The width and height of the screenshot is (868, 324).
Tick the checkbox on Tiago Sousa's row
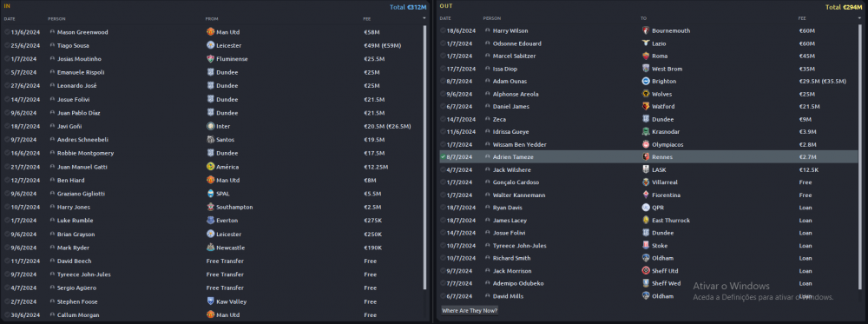[x=7, y=45]
